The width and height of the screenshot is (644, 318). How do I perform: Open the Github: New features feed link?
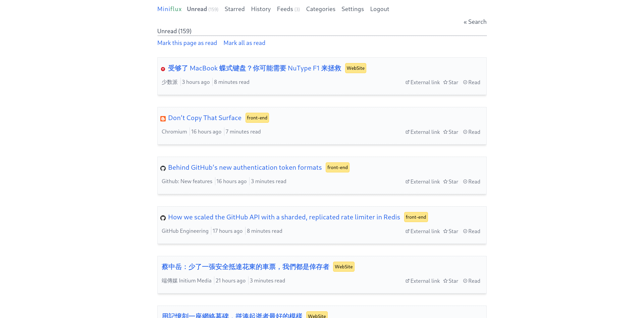[187, 181]
